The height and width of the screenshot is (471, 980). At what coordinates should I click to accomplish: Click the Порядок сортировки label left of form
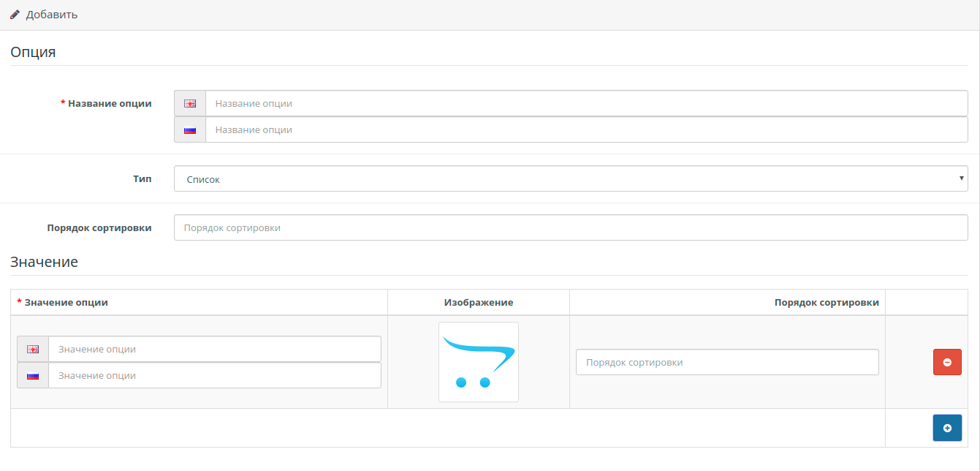(99, 227)
